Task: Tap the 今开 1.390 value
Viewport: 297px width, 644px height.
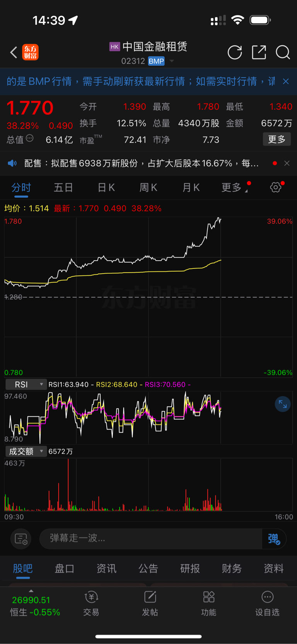Action: 135,107
